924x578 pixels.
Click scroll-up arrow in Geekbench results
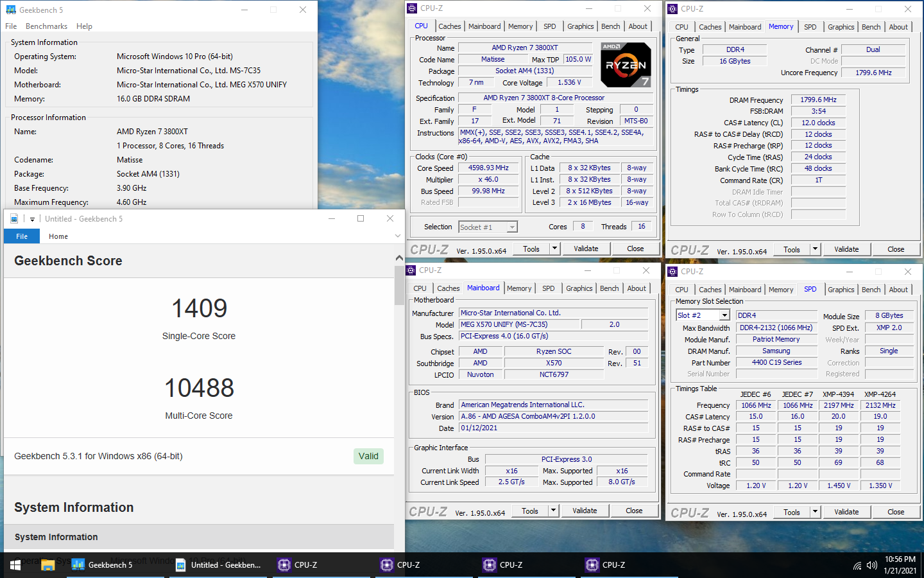coord(399,258)
